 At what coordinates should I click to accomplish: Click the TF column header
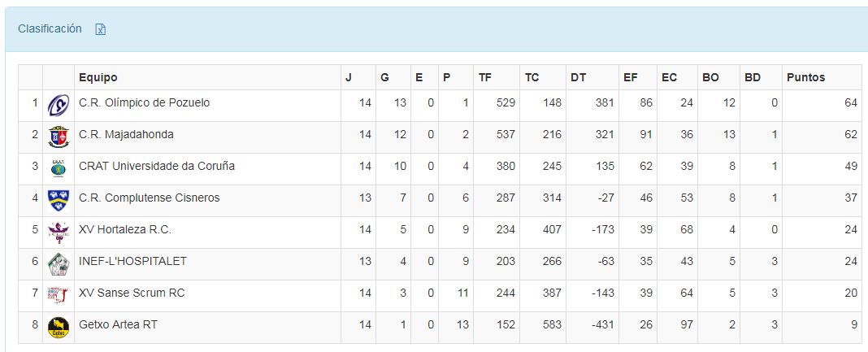[x=485, y=77]
